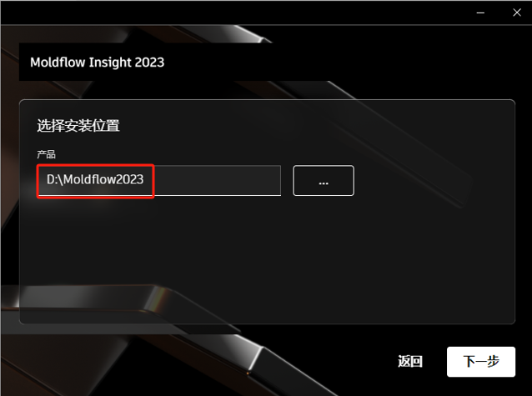532x396 pixels.
Task: Minimize the installer window
Action: [x=480, y=13]
